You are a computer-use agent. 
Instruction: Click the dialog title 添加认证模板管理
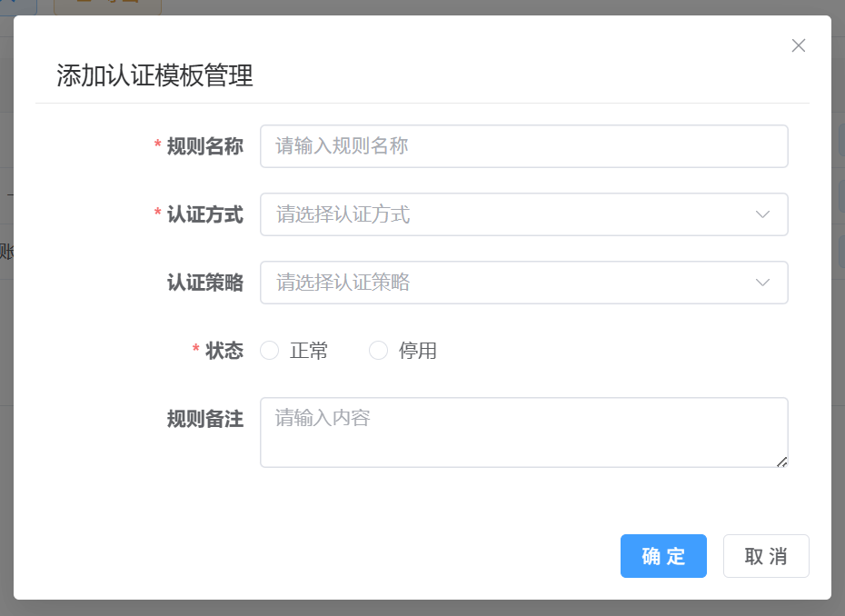pos(154,75)
